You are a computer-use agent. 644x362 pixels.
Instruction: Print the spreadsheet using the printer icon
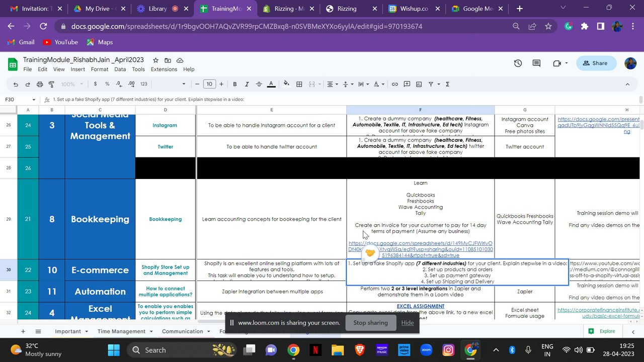[39, 84]
